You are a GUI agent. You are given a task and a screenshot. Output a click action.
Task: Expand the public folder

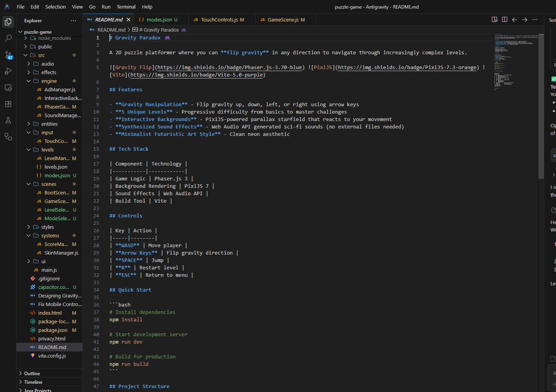pyautogui.click(x=49, y=46)
